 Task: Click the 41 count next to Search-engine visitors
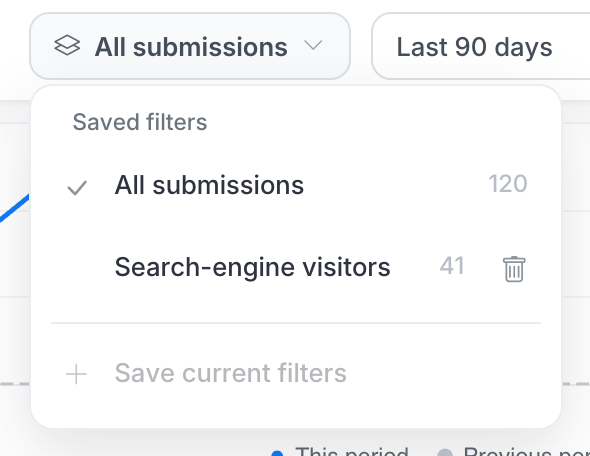coord(452,266)
